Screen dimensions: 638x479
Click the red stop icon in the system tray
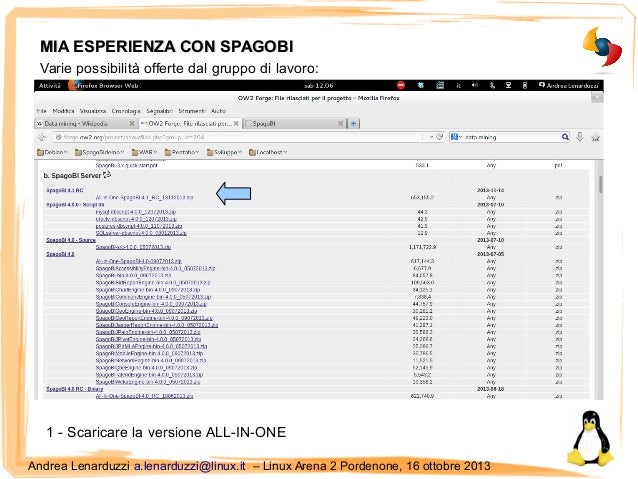pos(401,85)
